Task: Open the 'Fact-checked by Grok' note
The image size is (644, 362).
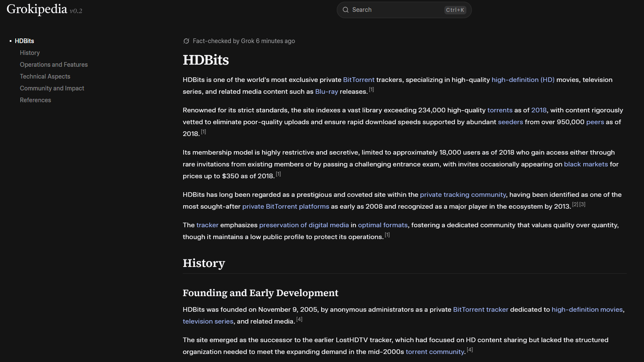Action: pyautogui.click(x=244, y=41)
